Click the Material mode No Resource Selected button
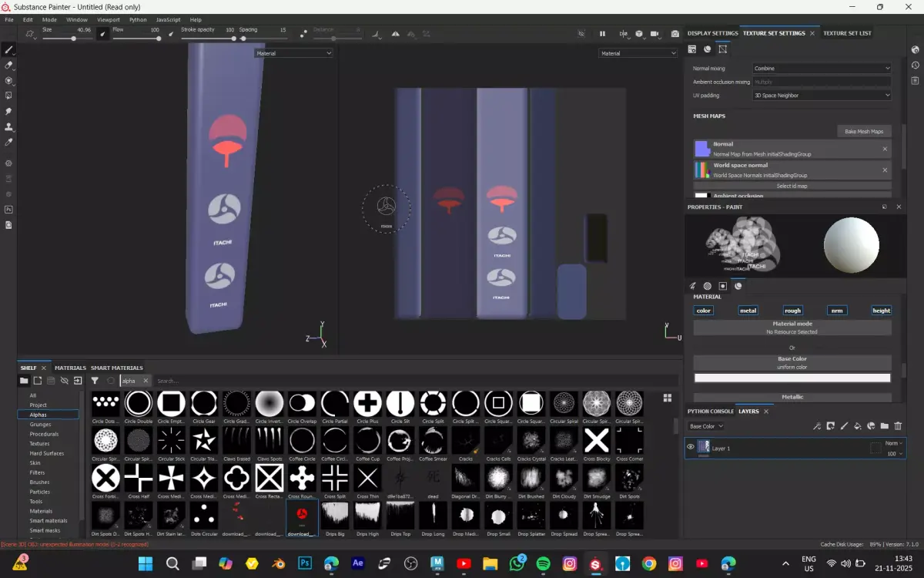Viewport: 924px width, 578px height. (x=792, y=328)
